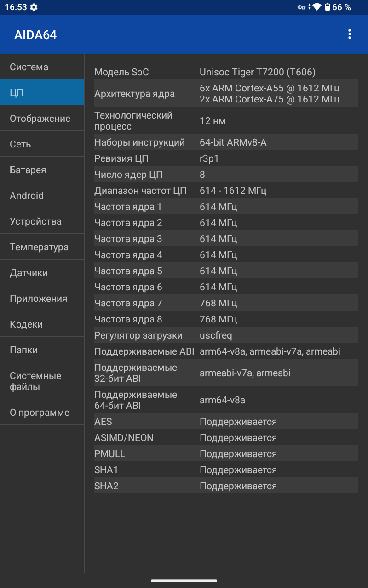Tap the settings gear in status bar
368x588 pixels.
coord(34,7)
